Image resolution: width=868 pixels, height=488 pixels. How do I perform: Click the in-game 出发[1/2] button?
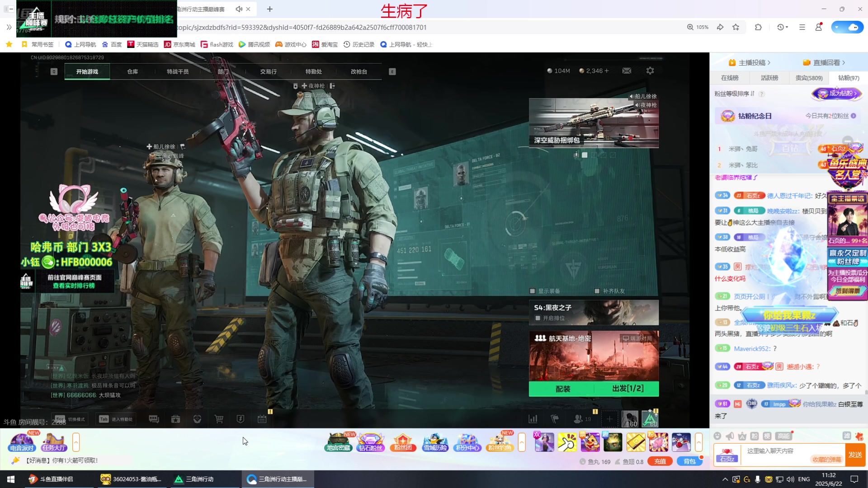pos(627,389)
